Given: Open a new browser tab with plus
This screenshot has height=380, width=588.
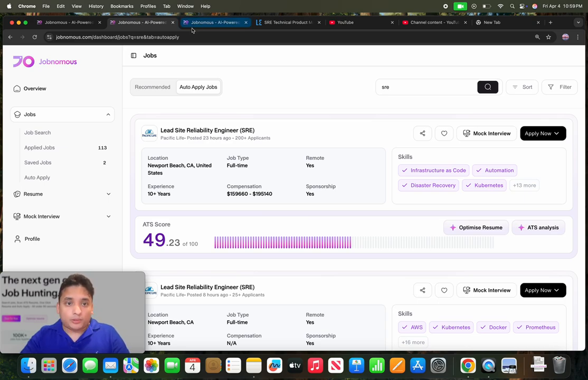Looking at the screenshot, I should (551, 23).
